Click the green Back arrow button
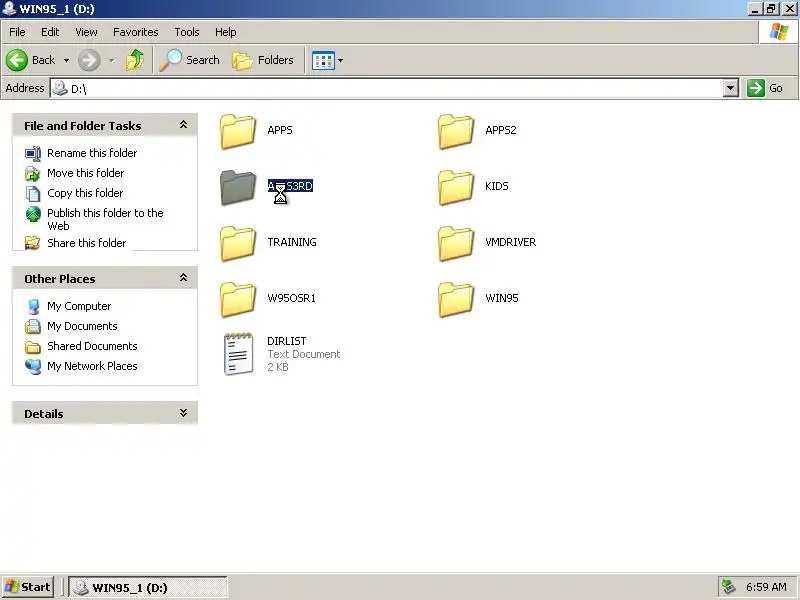 click(x=17, y=60)
